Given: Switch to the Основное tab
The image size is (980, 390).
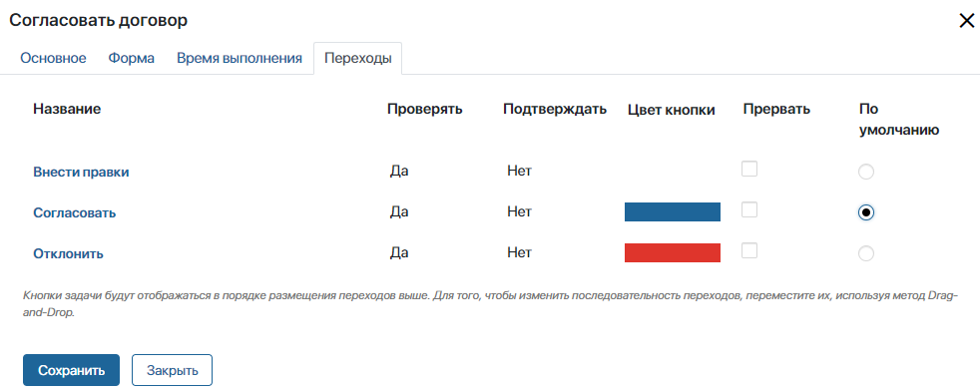Looking at the screenshot, I should 53,58.
